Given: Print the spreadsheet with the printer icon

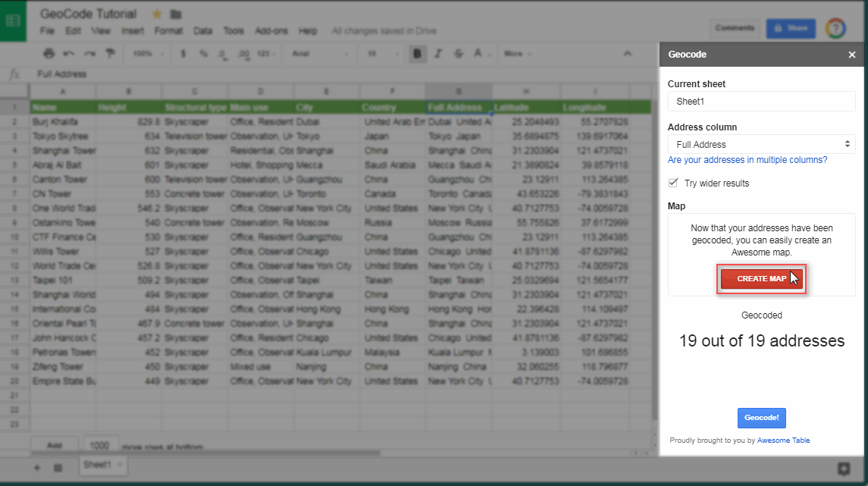Looking at the screenshot, I should pyautogui.click(x=49, y=54).
